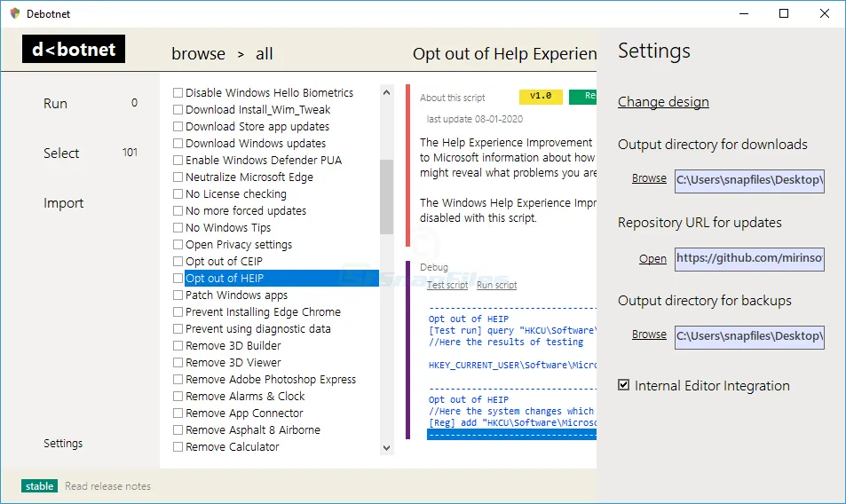Click the script list scrollbar thumb
Image resolution: width=846 pixels, height=504 pixels.
tap(386, 197)
